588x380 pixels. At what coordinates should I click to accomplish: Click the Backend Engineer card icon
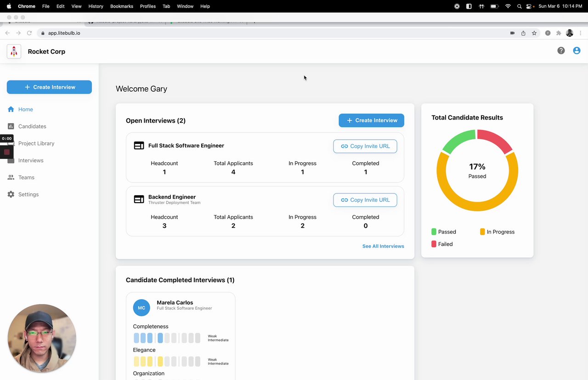coord(139,199)
